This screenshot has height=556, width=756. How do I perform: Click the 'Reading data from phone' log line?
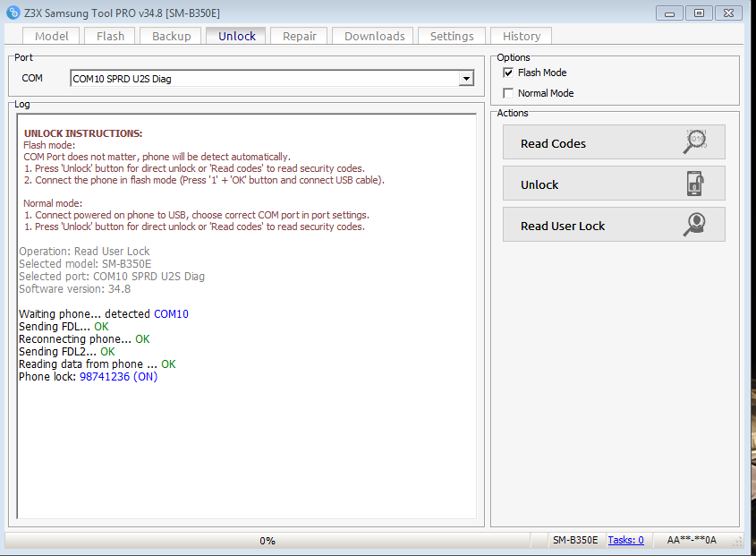(97, 364)
